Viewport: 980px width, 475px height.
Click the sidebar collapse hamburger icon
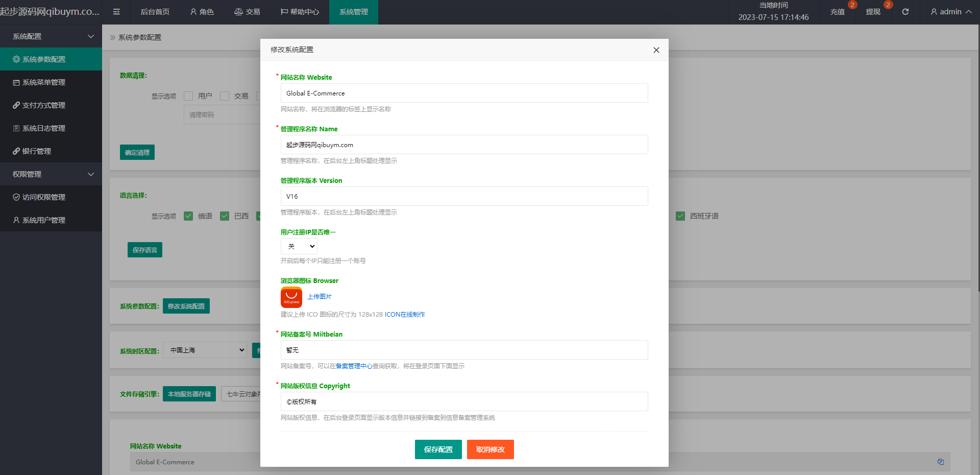pyautogui.click(x=116, y=12)
